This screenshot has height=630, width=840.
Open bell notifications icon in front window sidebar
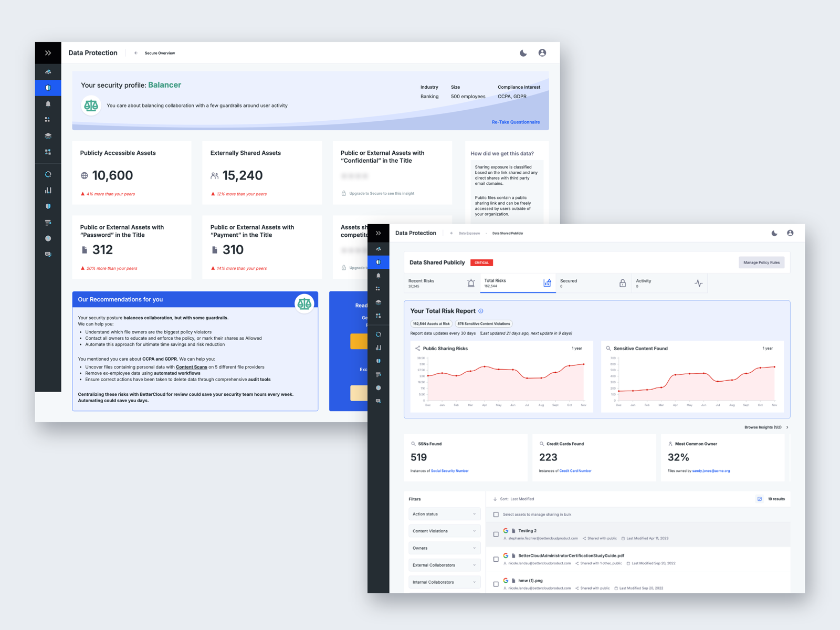(379, 276)
